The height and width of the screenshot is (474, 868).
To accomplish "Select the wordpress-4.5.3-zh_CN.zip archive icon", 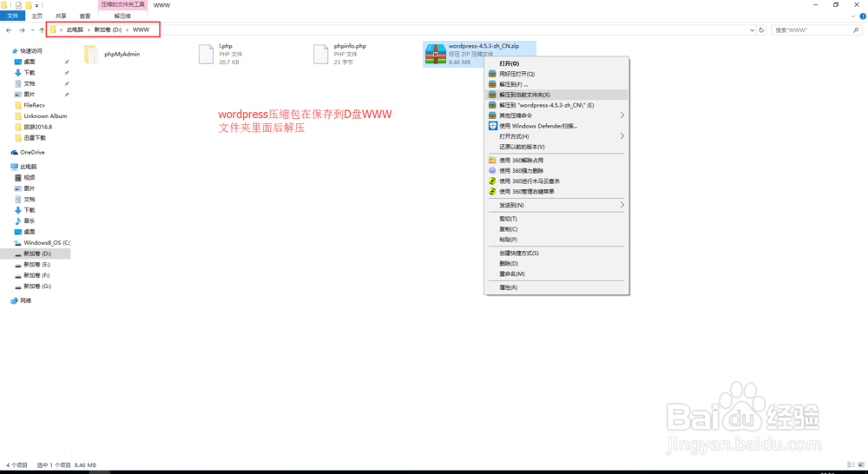I will (436, 55).
